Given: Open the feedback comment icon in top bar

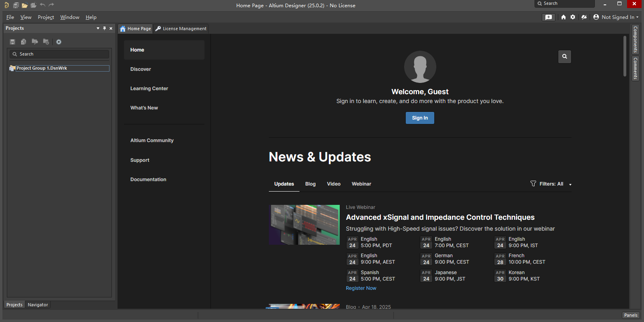Looking at the screenshot, I should pyautogui.click(x=549, y=17).
